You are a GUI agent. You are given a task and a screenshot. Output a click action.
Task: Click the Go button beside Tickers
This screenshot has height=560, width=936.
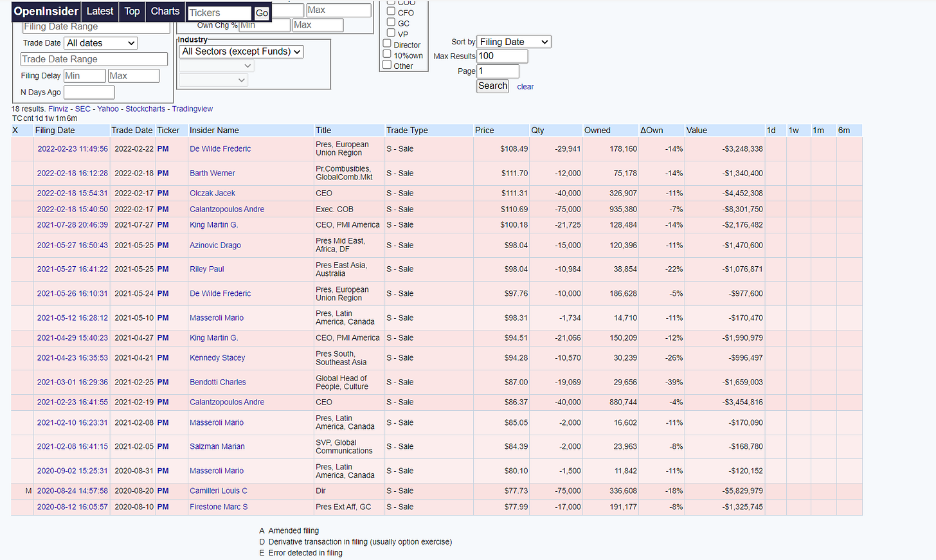[262, 13]
